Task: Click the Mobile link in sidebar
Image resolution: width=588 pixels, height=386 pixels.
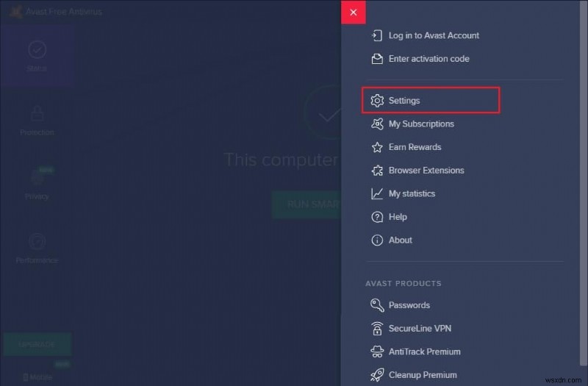Action: tap(37, 377)
